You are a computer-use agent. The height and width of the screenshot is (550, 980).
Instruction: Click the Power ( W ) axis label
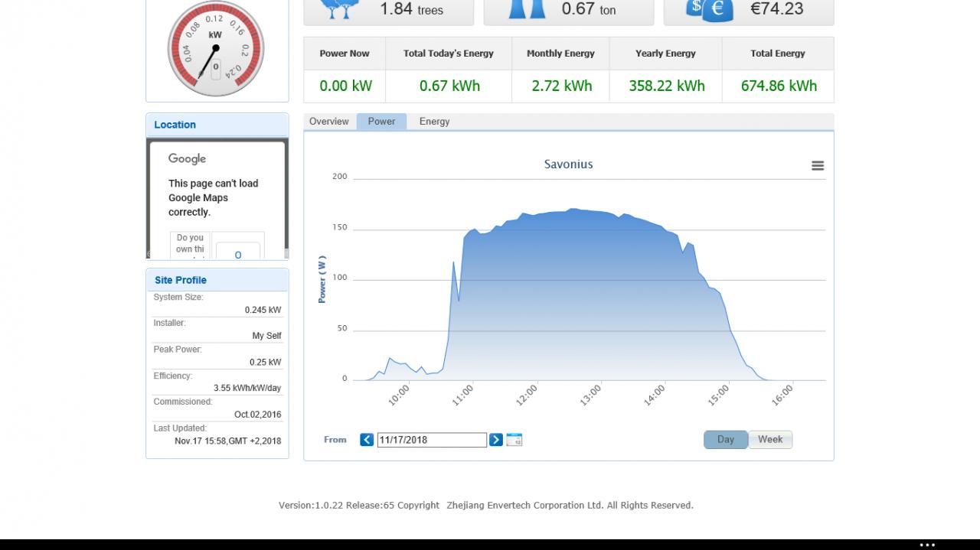click(322, 279)
